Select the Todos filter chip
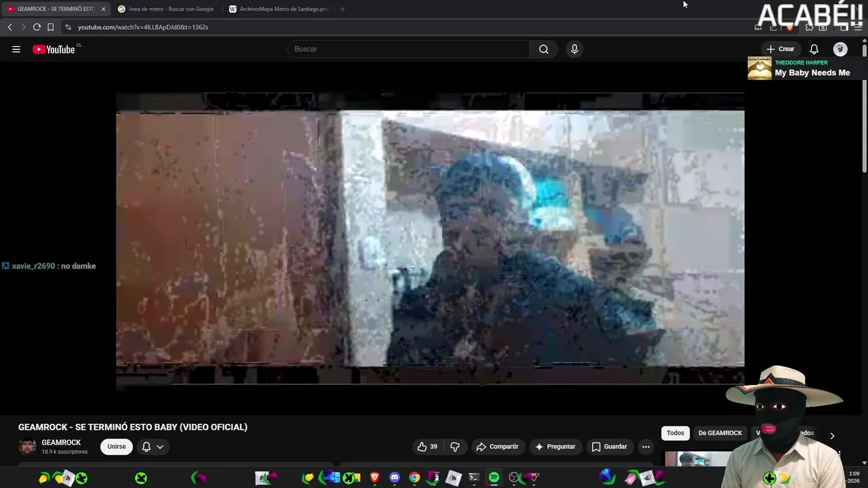 click(x=675, y=433)
